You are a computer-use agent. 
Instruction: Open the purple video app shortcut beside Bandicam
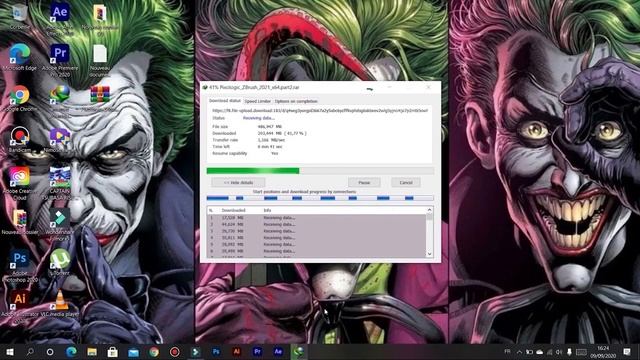pyautogui.click(x=60, y=140)
